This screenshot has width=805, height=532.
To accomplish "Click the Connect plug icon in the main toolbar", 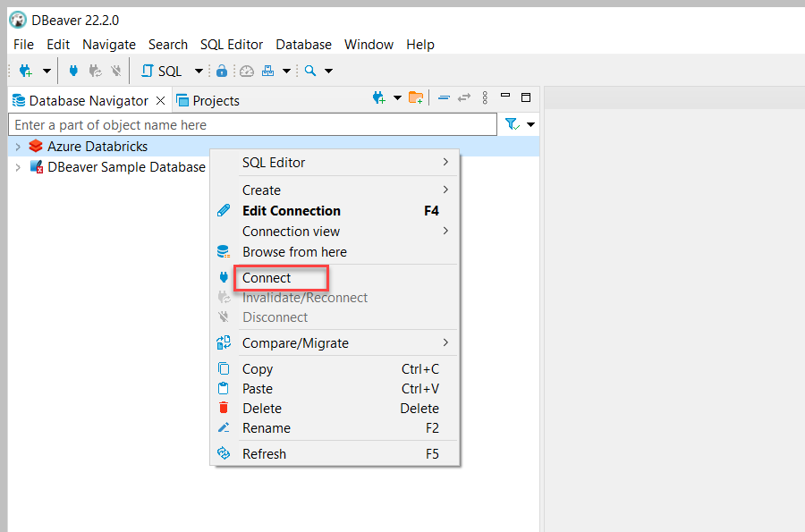I will coord(73,71).
